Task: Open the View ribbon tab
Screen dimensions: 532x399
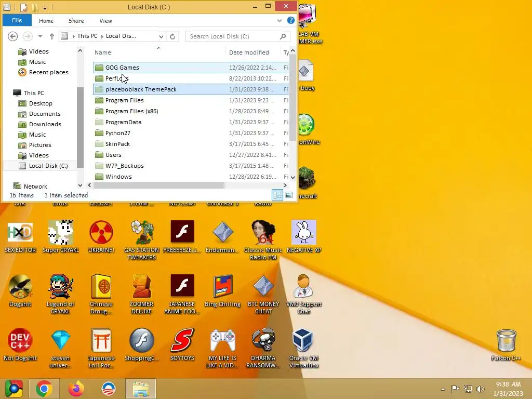Action: [x=105, y=21]
